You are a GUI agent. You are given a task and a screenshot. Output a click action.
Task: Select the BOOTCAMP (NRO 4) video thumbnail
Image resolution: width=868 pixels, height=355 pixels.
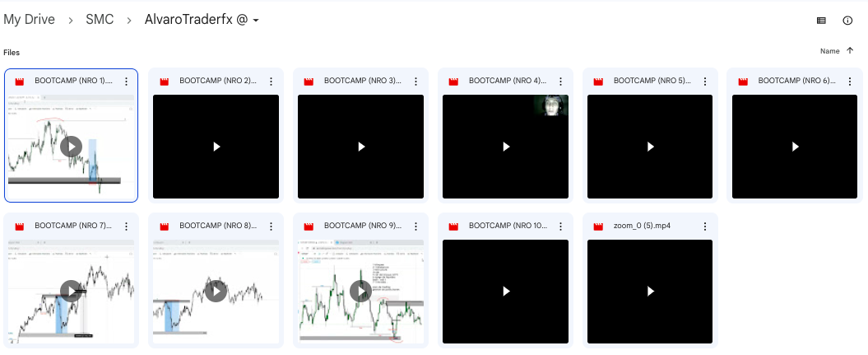pos(505,147)
